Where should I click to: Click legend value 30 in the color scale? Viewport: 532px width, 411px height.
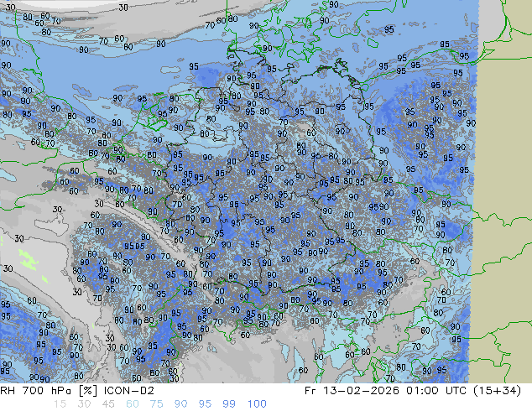point(84,404)
